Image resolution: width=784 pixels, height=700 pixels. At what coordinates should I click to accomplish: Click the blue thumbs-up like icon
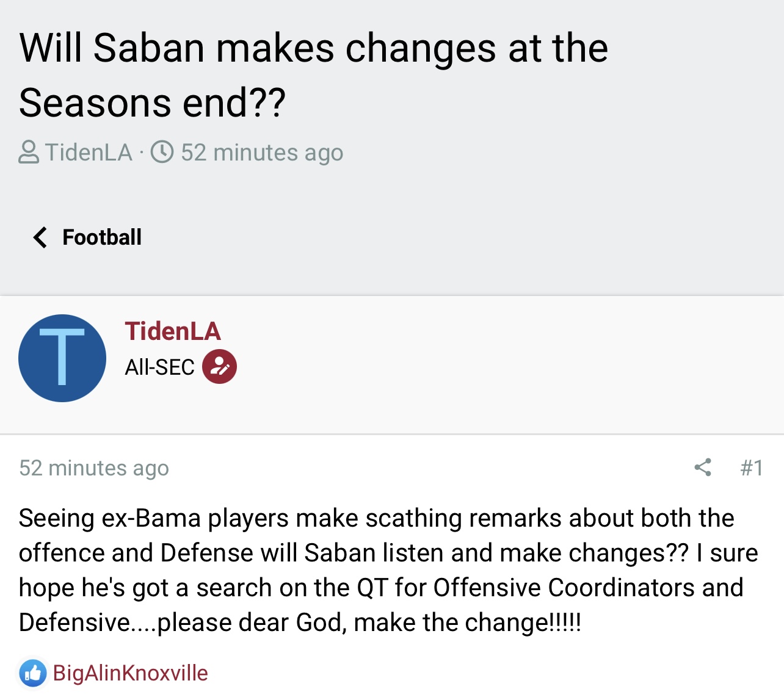33,673
